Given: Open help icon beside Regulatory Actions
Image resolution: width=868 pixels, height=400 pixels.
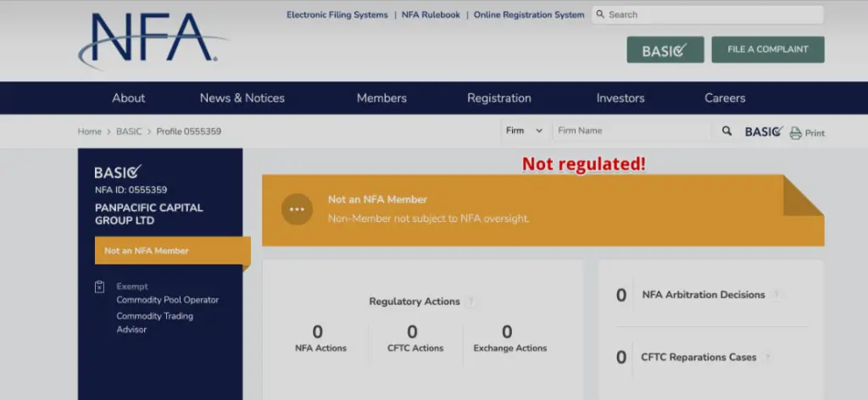Looking at the screenshot, I should 471,302.
